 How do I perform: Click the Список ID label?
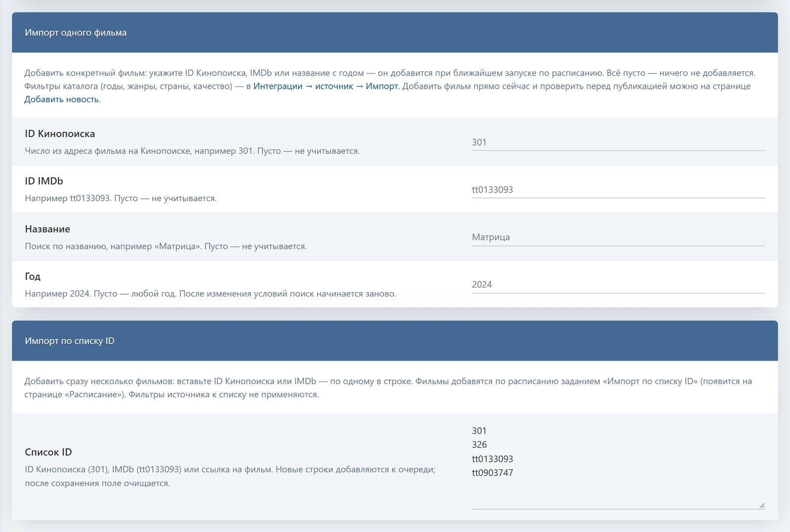click(x=48, y=452)
